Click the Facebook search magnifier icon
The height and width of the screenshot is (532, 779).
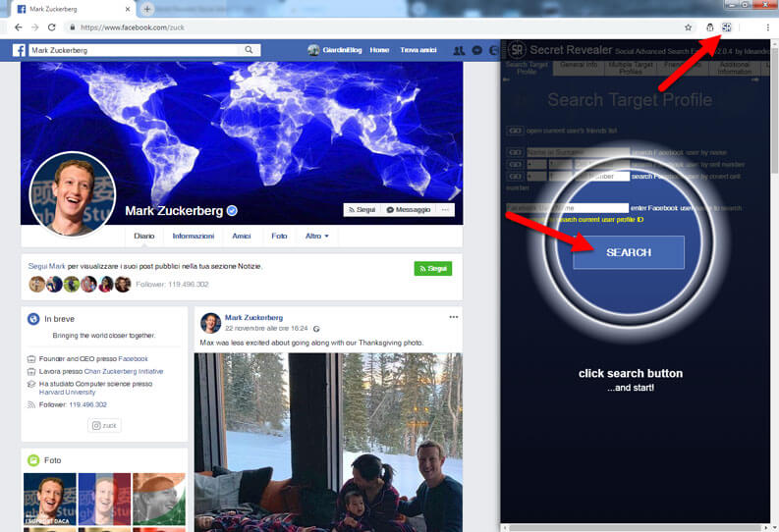[249, 50]
